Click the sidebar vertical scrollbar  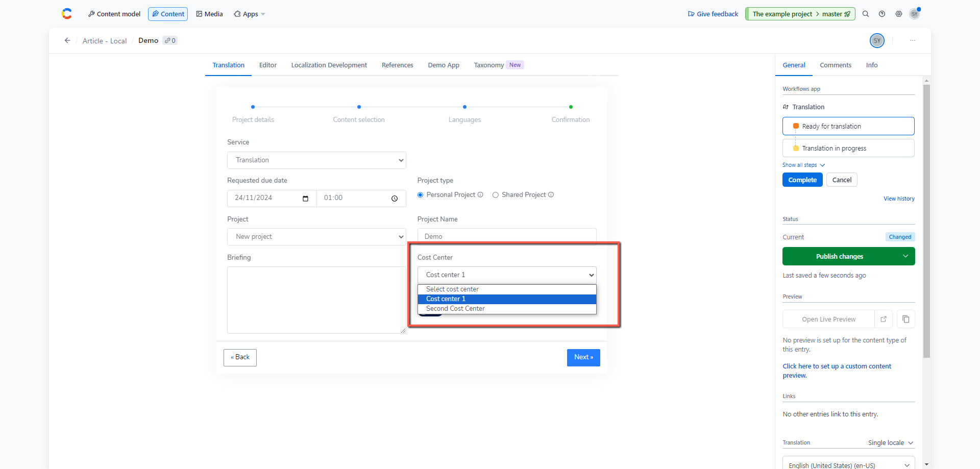click(926, 221)
